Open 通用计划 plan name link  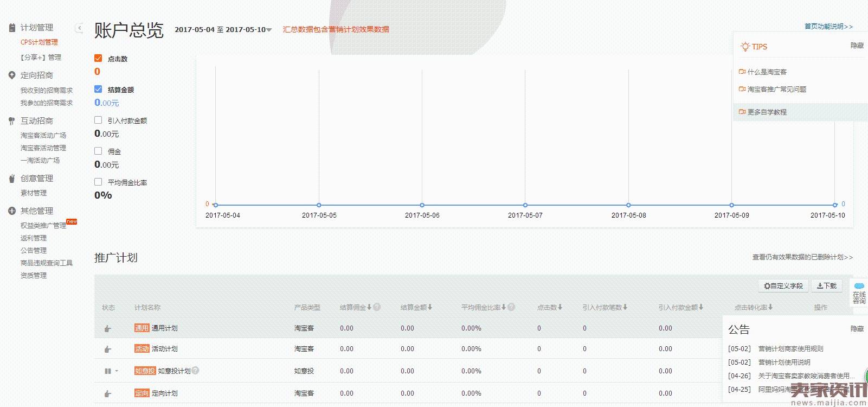pos(164,328)
